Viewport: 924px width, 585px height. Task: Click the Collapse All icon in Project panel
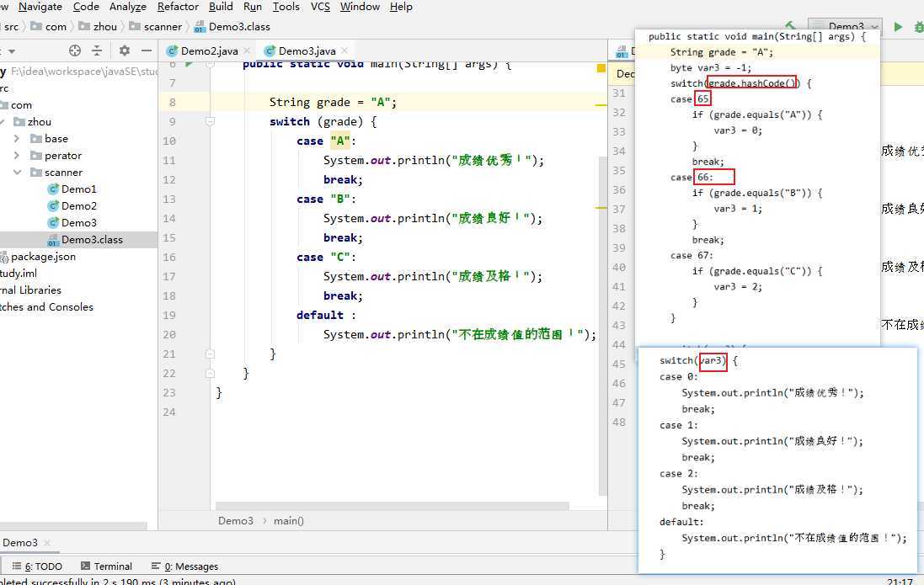pos(97,51)
